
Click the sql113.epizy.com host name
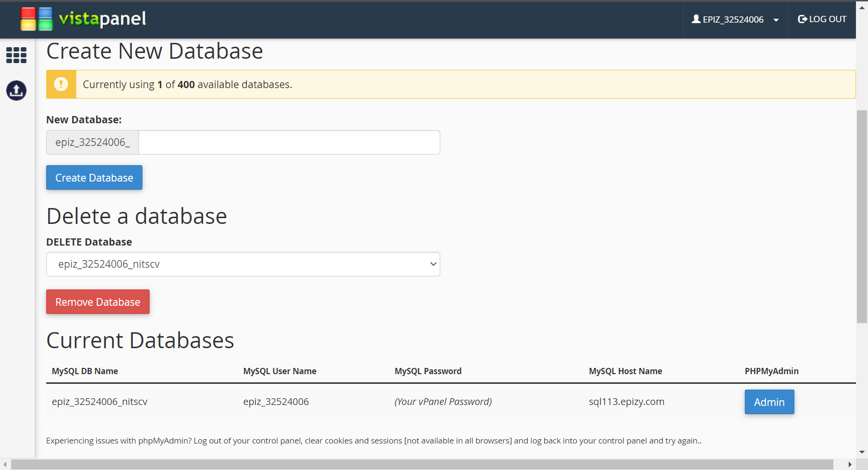coord(626,402)
